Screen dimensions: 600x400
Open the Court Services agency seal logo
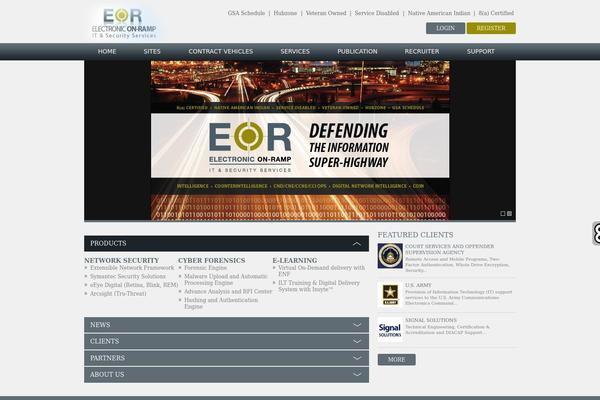[390, 256]
